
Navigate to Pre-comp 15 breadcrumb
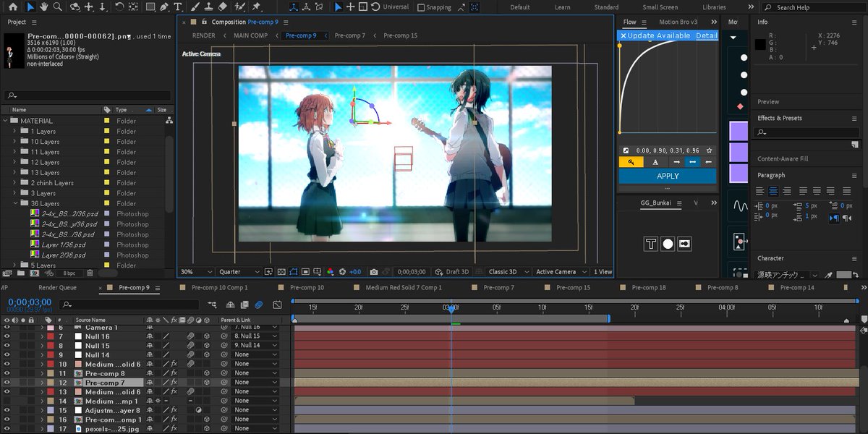[x=400, y=35]
